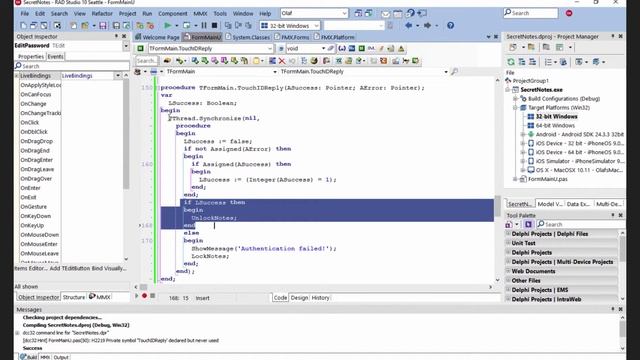Click the editor vertical scrollbar thumb
The height and width of the screenshot is (360, 640).
[498, 206]
